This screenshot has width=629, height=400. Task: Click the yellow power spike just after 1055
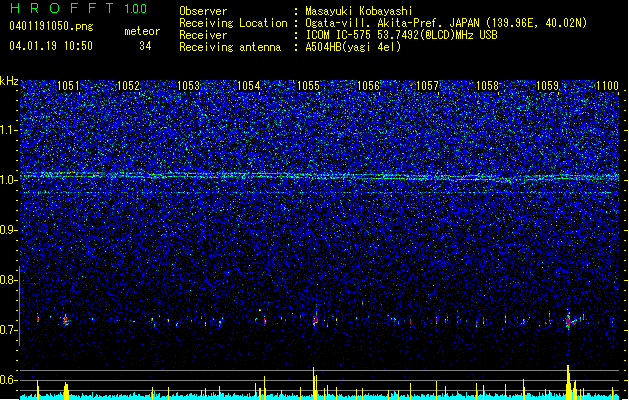[314, 383]
